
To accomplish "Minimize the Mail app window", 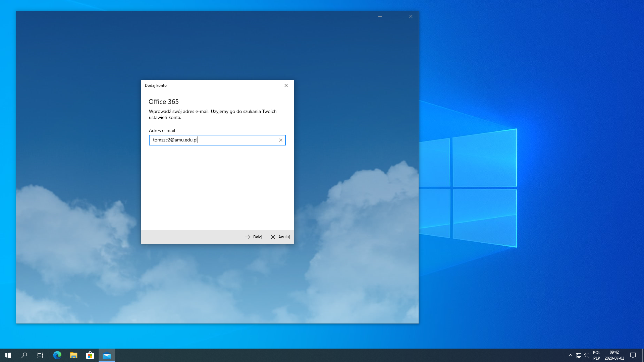I will [380, 16].
